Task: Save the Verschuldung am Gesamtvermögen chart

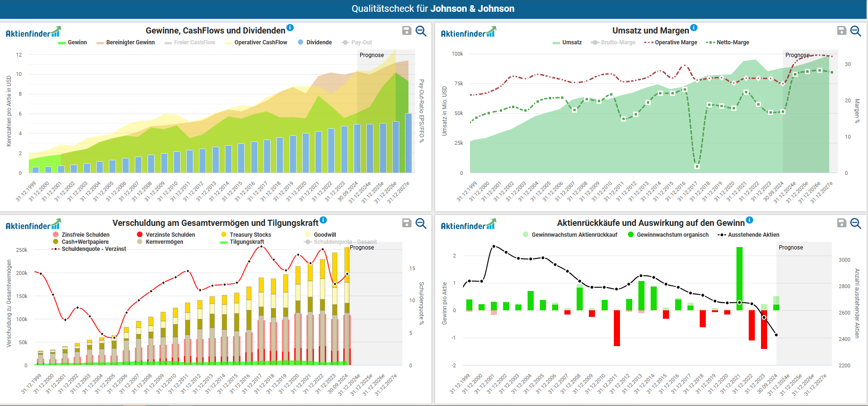Action: (406, 223)
